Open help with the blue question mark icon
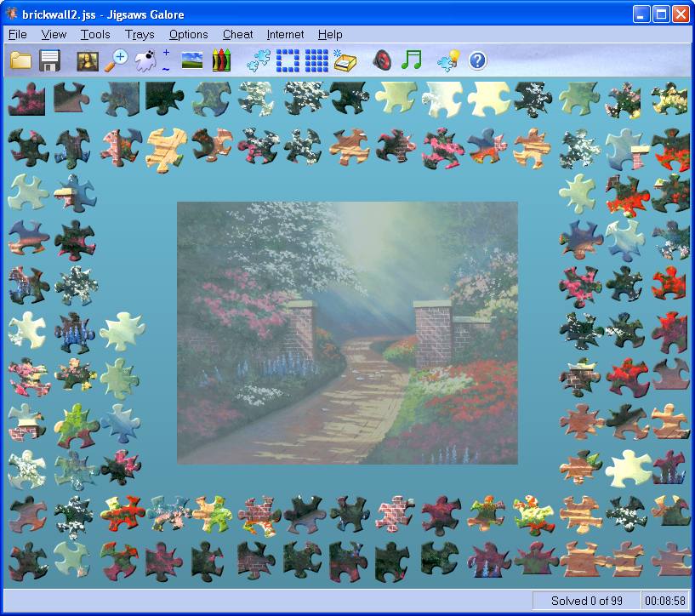The width and height of the screenshot is (695, 616). pos(477,60)
